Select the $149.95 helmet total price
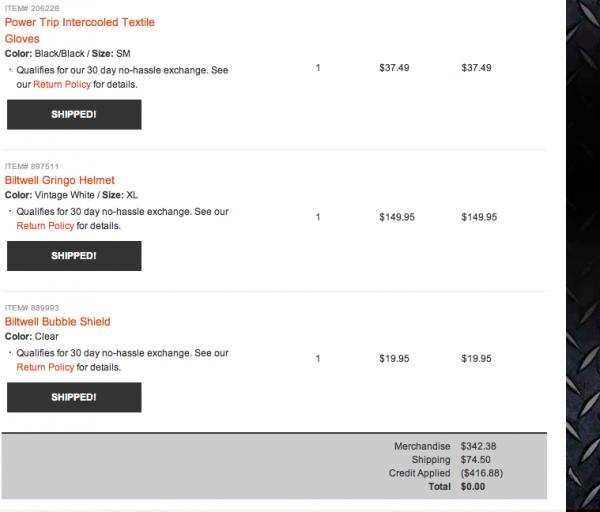The width and height of the screenshot is (600, 512). 479,217
